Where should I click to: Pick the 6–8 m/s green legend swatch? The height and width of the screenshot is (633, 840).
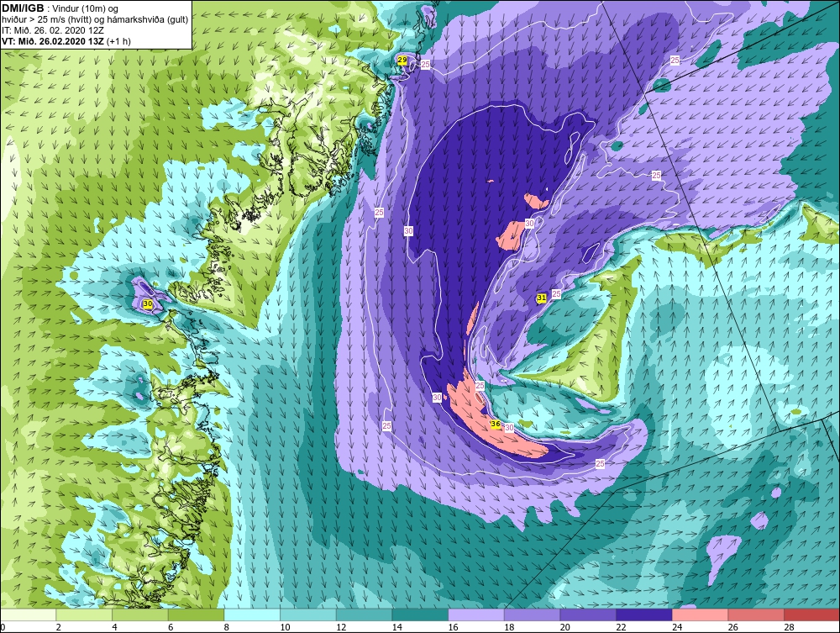(196, 615)
